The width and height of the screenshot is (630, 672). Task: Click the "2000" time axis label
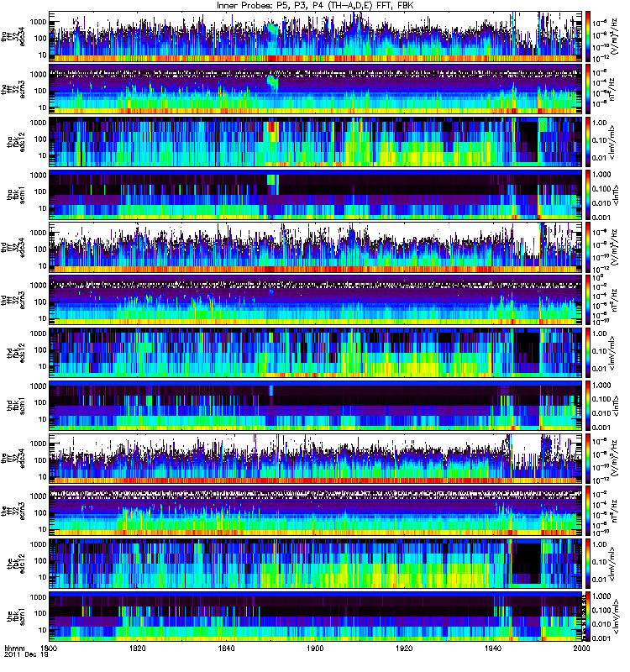[581, 648]
